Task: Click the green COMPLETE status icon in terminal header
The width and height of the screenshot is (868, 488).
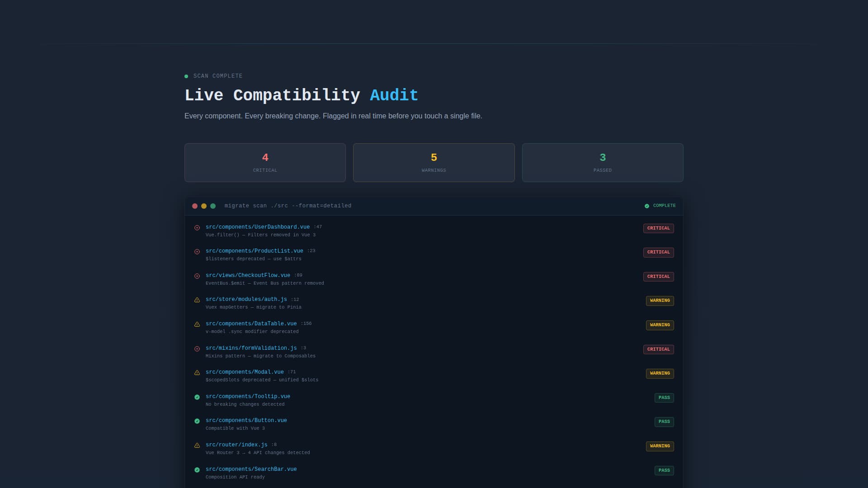Action: point(647,206)
